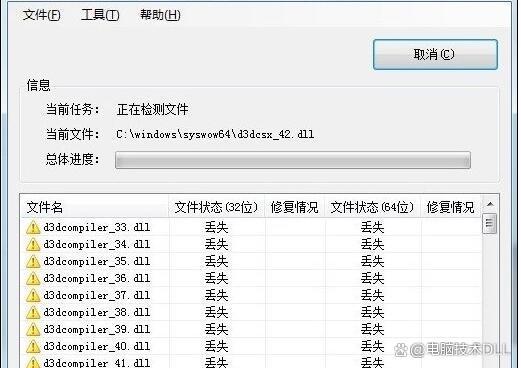Click the last 修复情况 column header
Viewport: 521px width, 368px height.
coord(450,207)
